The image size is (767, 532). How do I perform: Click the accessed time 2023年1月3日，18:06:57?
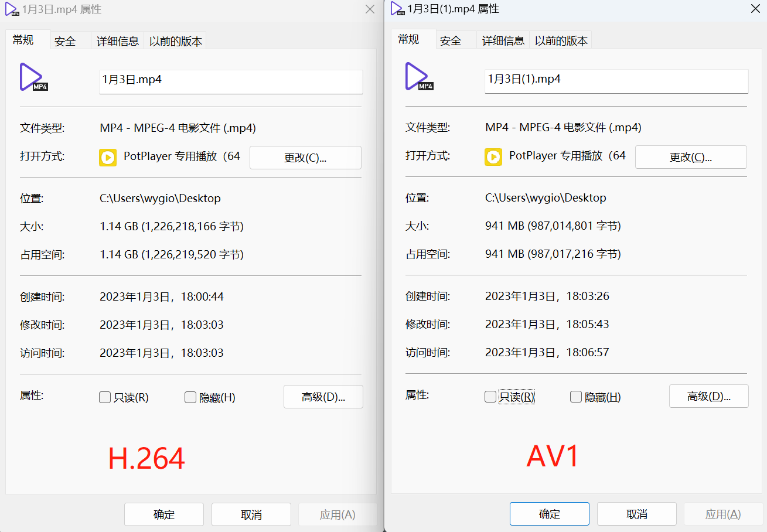click(547, 352)
